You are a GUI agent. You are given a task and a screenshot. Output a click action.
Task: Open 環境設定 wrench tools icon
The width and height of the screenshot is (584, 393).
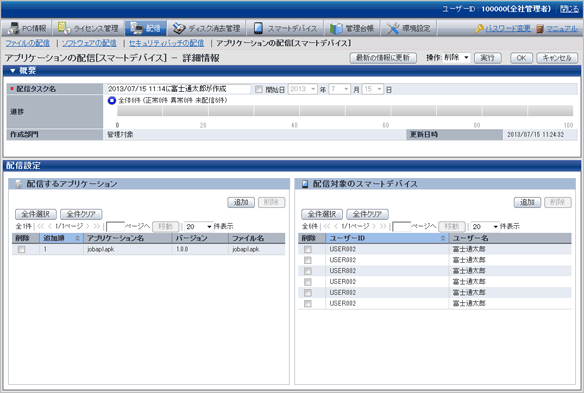click(393, 28)
